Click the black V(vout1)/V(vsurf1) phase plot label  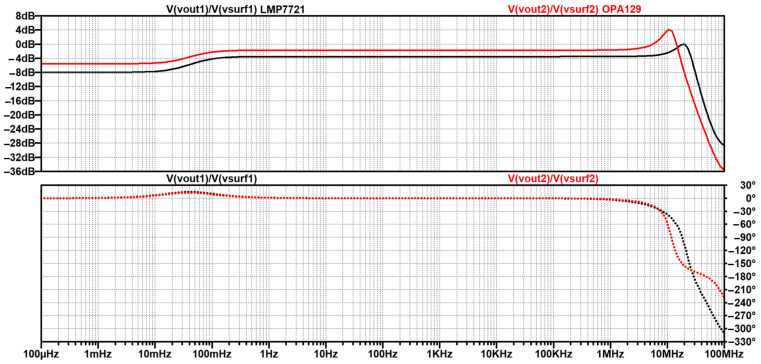tap(212, 178)
